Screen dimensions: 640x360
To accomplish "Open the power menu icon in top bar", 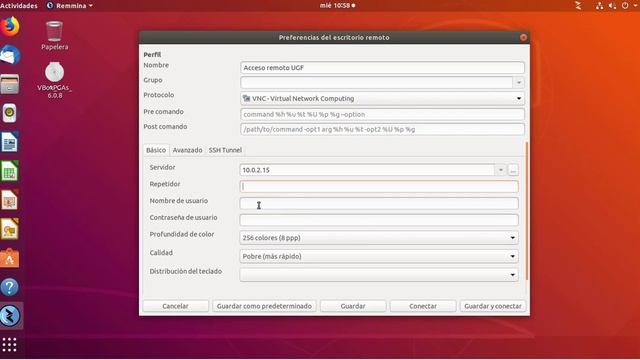I will 625,5.
